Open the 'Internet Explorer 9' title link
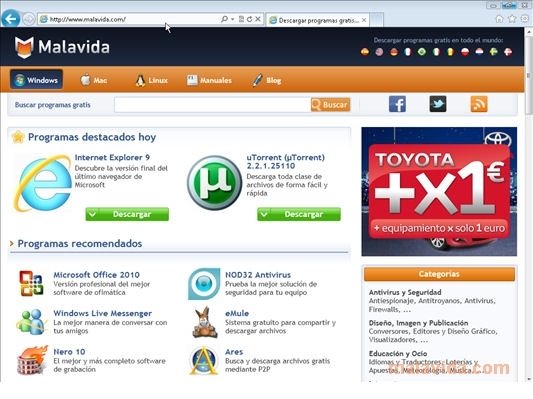This screenshot has width=533, height=399. [112, 157]
